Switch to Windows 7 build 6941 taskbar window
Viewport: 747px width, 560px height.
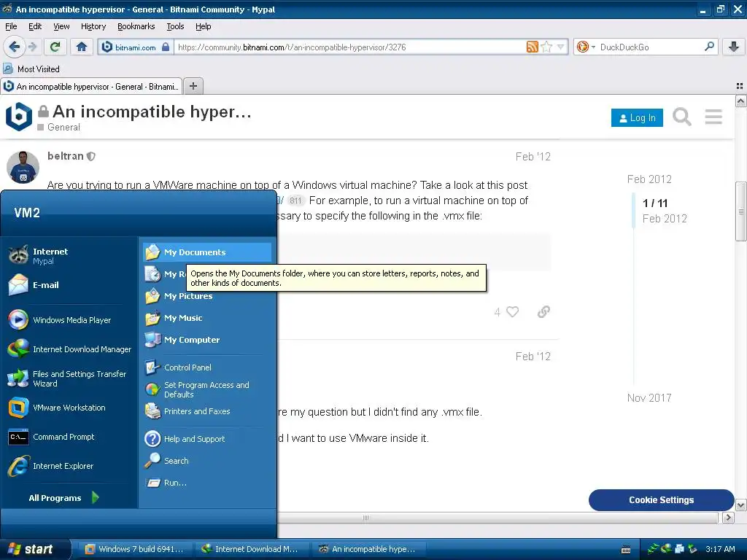pos(136,549)
